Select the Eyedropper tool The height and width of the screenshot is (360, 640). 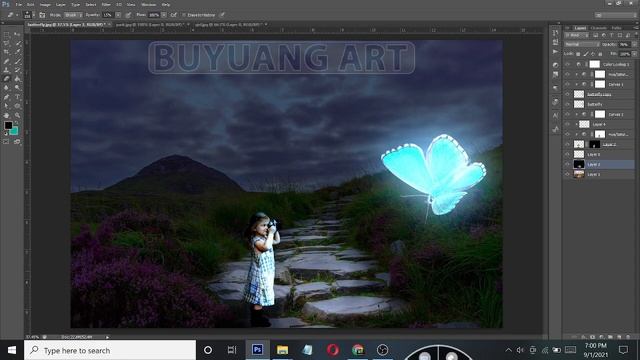click(x=17, y=52)
